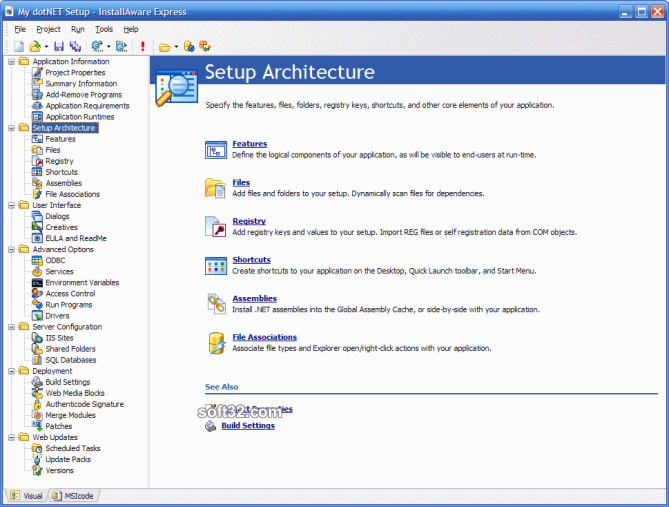Select Application Runtimes in the tree
Screen dimensions: 669x507
pos(80,117)
